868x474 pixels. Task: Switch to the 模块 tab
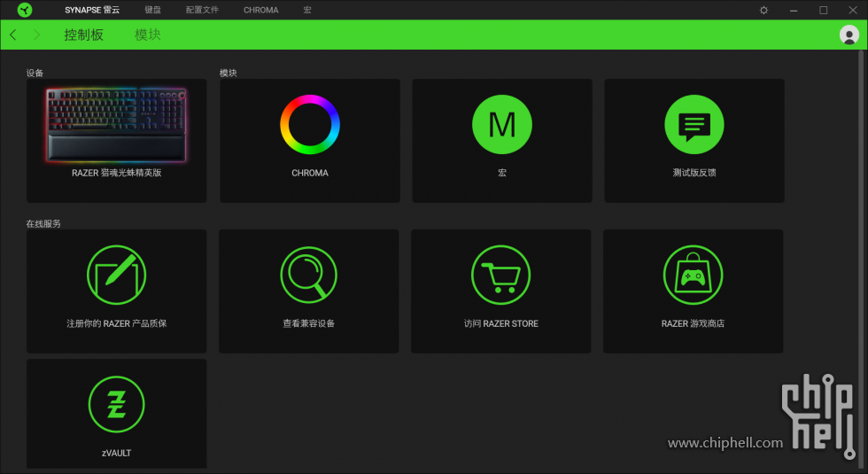tap(148, 35)
